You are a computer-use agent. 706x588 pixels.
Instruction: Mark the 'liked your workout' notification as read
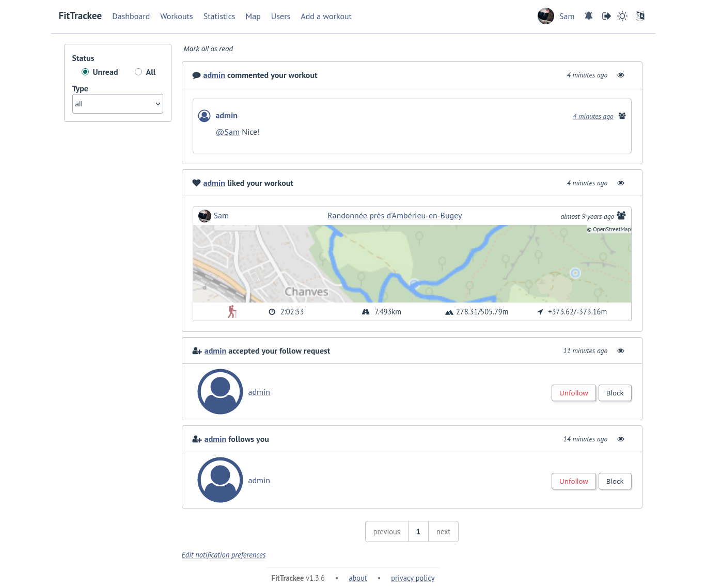621,183
